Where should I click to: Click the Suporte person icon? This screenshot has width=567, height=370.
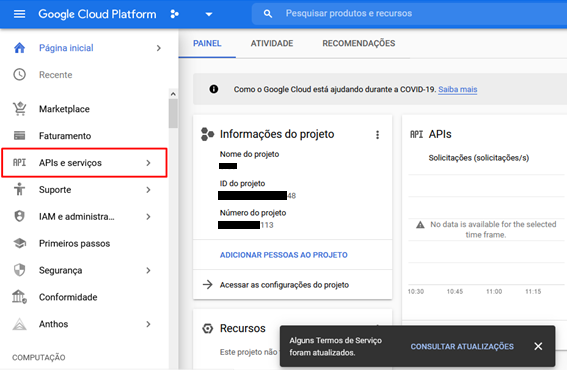[x=20, y=189]
